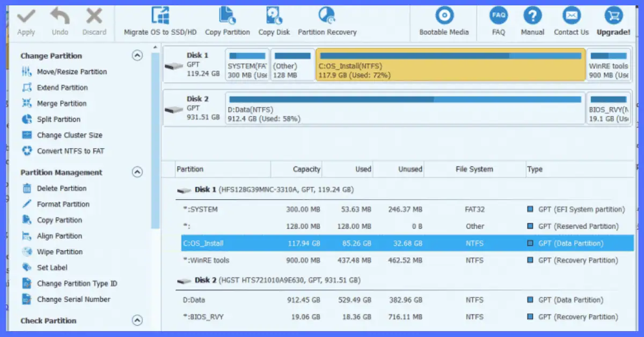Open the Bootable Media builder
This screenshot has width=644, height=337.
pyautogui.click(x=444, y=21)
